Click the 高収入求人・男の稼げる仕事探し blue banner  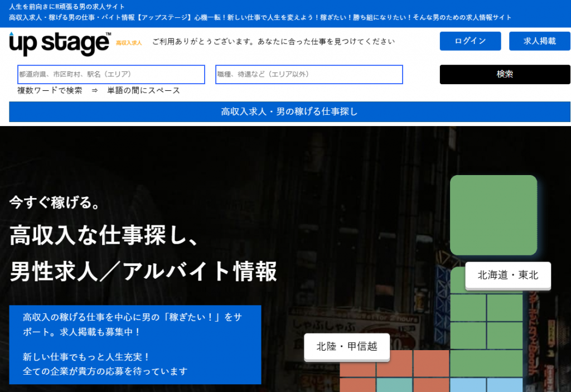(x=289, y=112)
